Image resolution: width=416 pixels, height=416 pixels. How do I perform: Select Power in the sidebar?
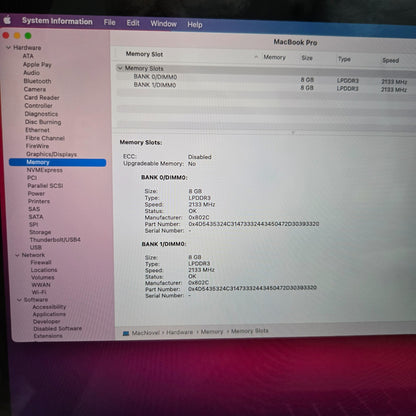pyautogui.click(x=36, y=193)
